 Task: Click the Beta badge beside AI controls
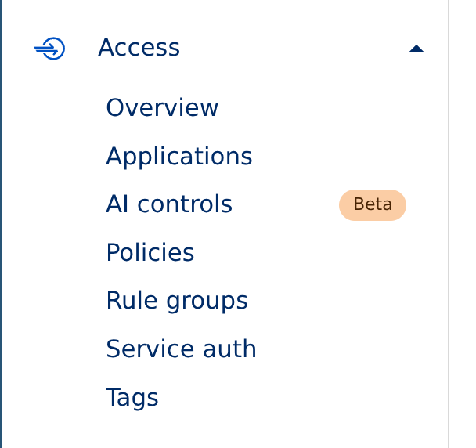tap(372, 204)
